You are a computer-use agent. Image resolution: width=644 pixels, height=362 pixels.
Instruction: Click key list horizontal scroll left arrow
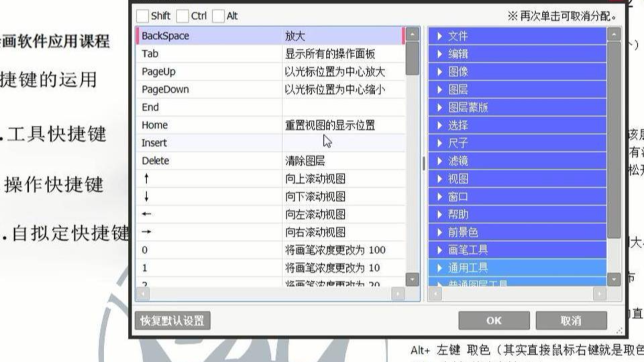[143, 294]
